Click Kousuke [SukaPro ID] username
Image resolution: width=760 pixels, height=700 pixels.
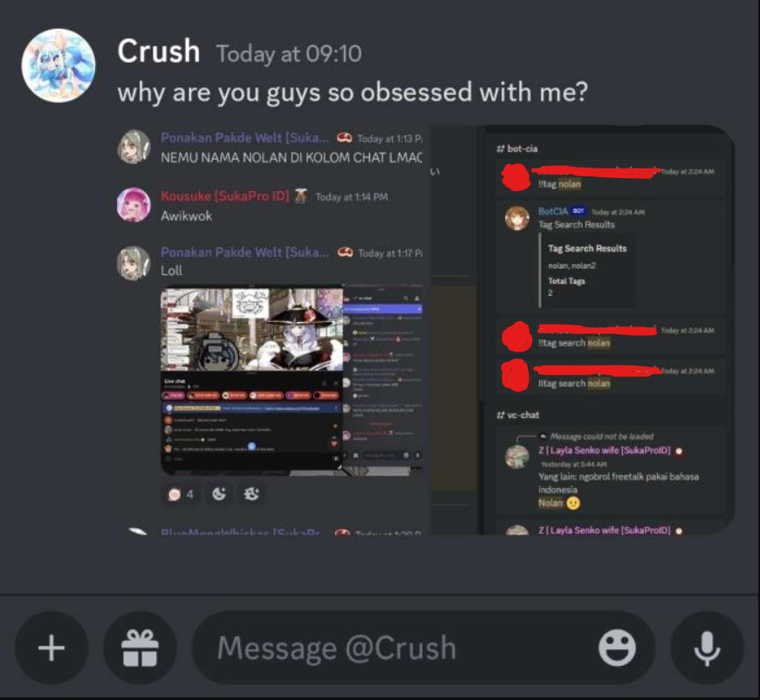(x=225, y=196)
